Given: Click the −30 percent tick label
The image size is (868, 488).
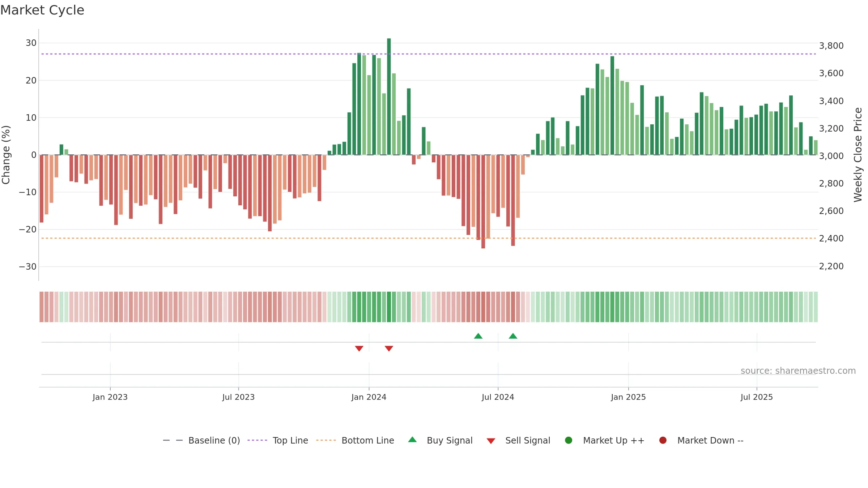Looking at the screenshot, I should point(28,267).
